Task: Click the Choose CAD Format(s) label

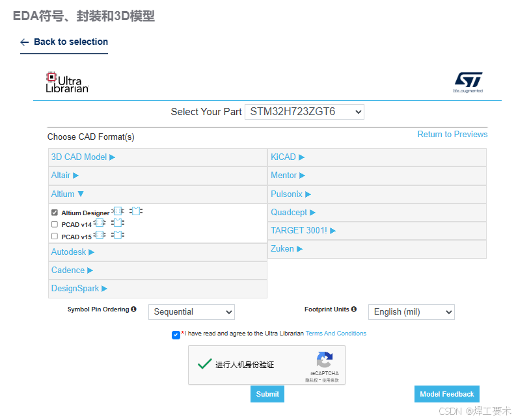Action: (x=91, y=137)
